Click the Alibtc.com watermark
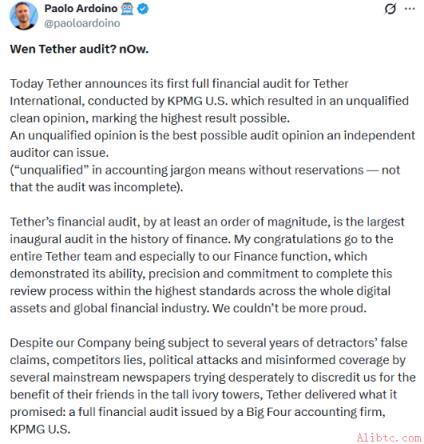 [x=389, y=437]
